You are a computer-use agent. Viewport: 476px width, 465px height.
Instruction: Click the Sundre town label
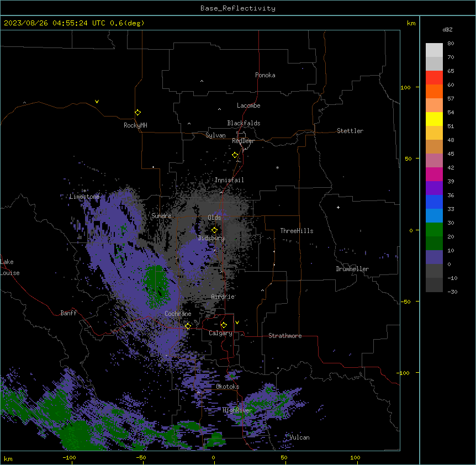[x=161, y=216]
